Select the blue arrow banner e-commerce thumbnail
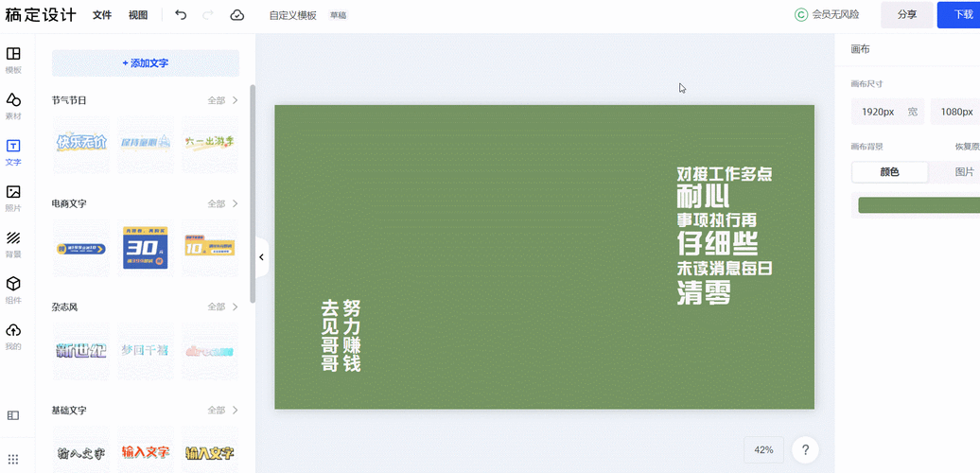The width and height of the screenshot is (980, 473). coord(81,248)
